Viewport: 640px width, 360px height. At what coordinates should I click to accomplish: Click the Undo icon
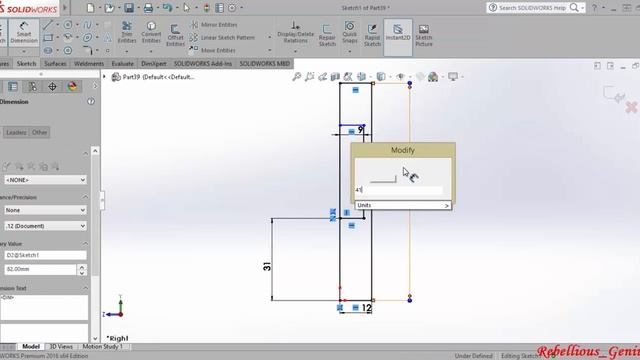click(167, 8)
